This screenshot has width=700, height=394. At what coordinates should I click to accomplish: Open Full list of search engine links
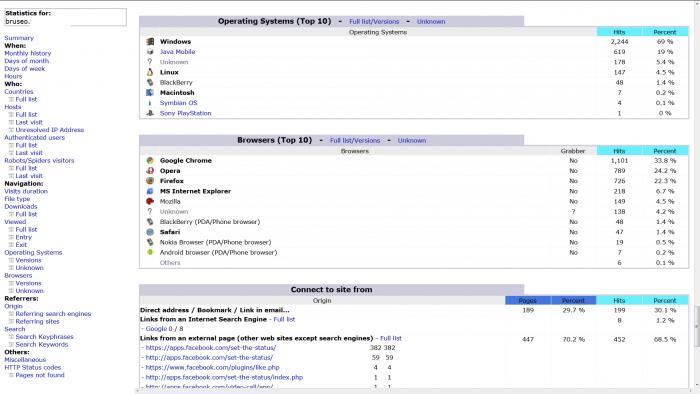click(x=284, y=319)
